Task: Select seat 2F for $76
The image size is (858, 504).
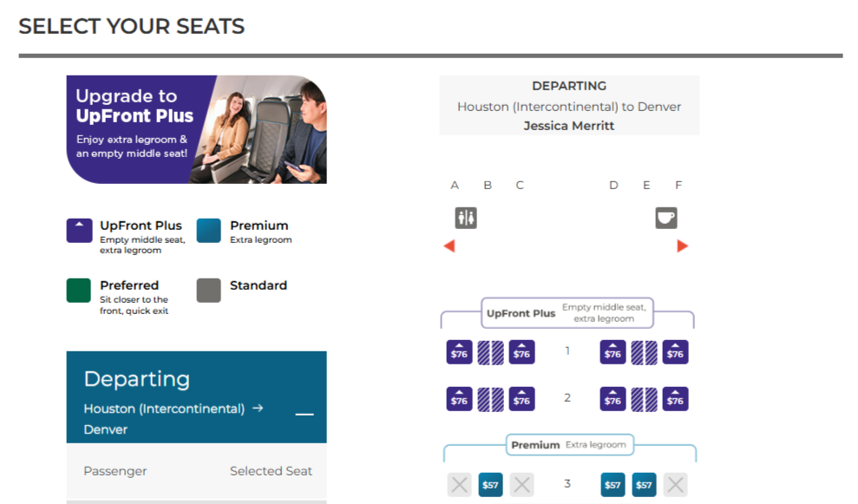Action: 675,399
